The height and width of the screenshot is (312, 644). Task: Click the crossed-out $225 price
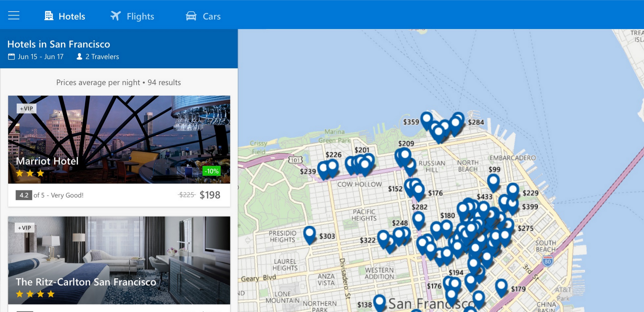pos(187,195)
